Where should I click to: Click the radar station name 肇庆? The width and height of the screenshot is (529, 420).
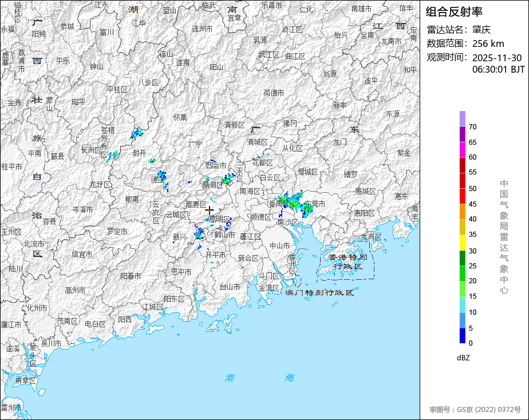tap(481, 30)
